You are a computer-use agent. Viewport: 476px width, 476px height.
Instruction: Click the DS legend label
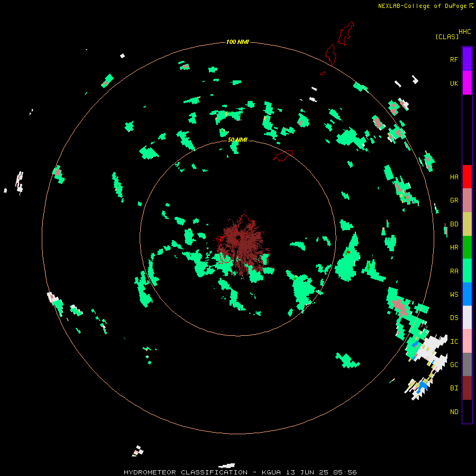[454, 317]
